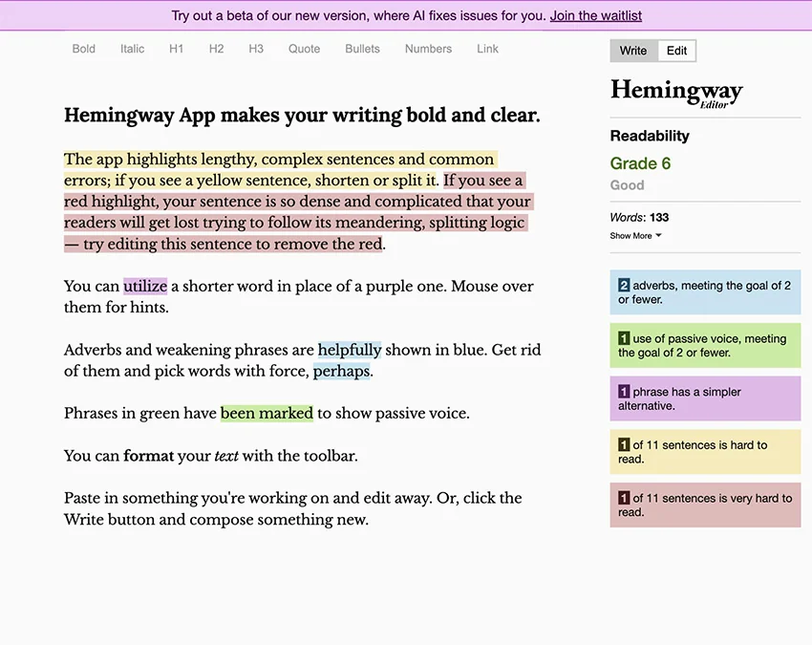Create a Bullets list
Image resolution: width=812 pixels, height=645 pixels.
362,49
